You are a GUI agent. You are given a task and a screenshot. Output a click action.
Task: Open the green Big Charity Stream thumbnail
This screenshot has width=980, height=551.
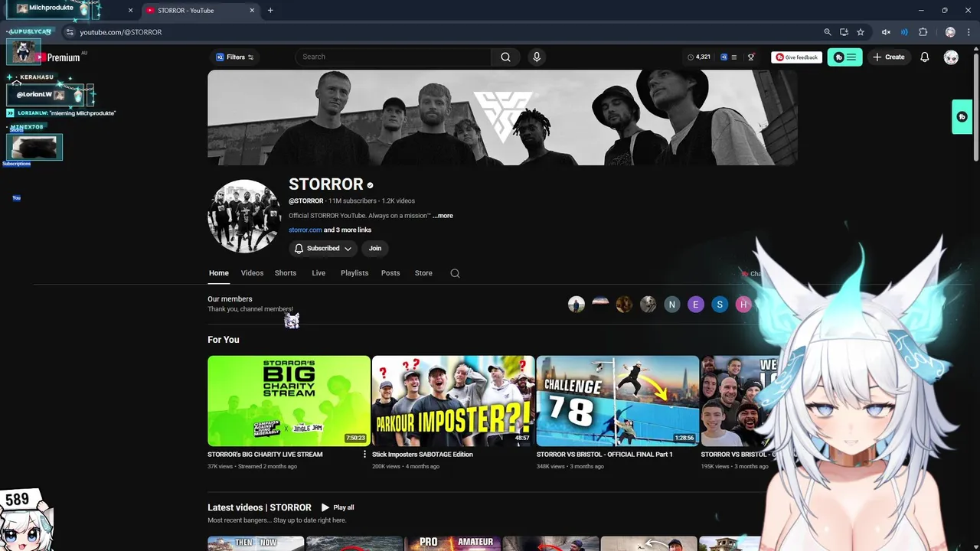(289, 400)
